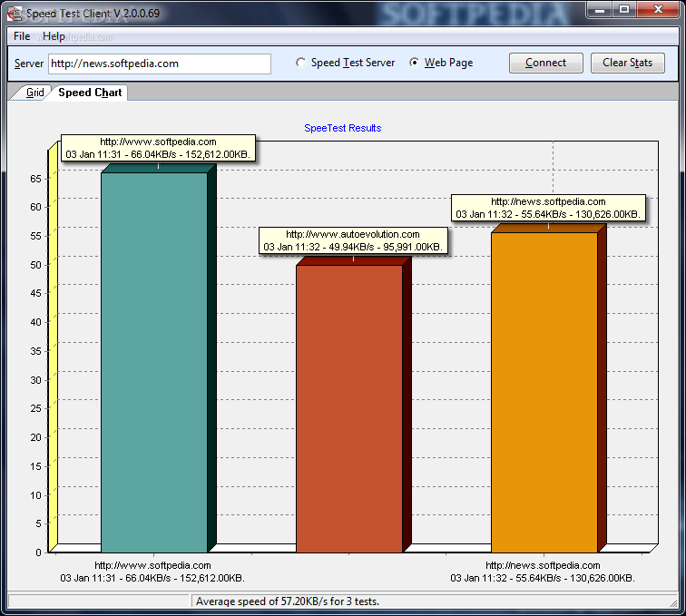Click the news.softpedia.com x-axis label

(x=543, y=572)
